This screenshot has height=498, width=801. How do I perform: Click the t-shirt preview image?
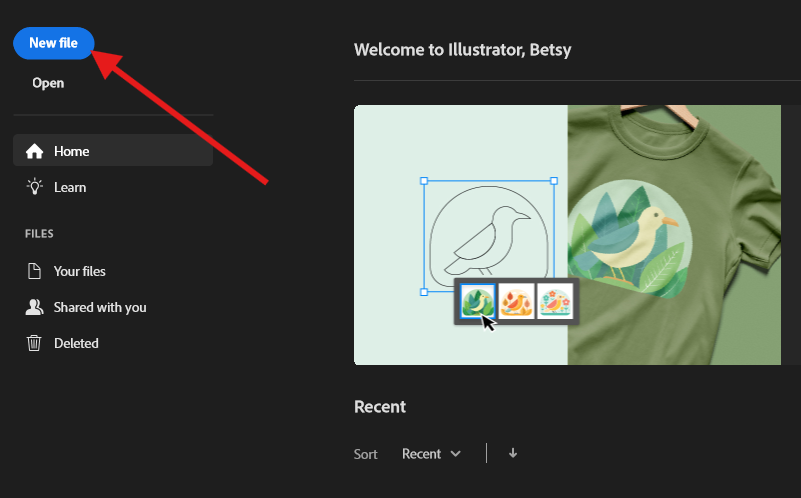click(x=674, y=235)
